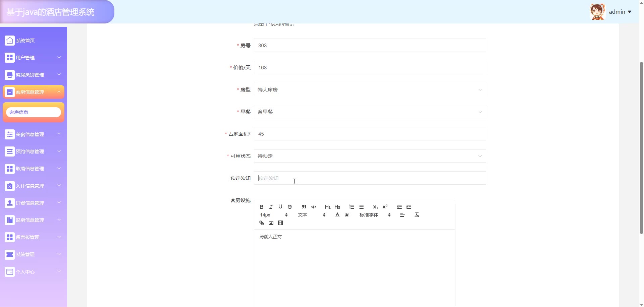Viewport: 644px width, 307px height.
Task: Create a bulleted list
Action: coord(361,207)
